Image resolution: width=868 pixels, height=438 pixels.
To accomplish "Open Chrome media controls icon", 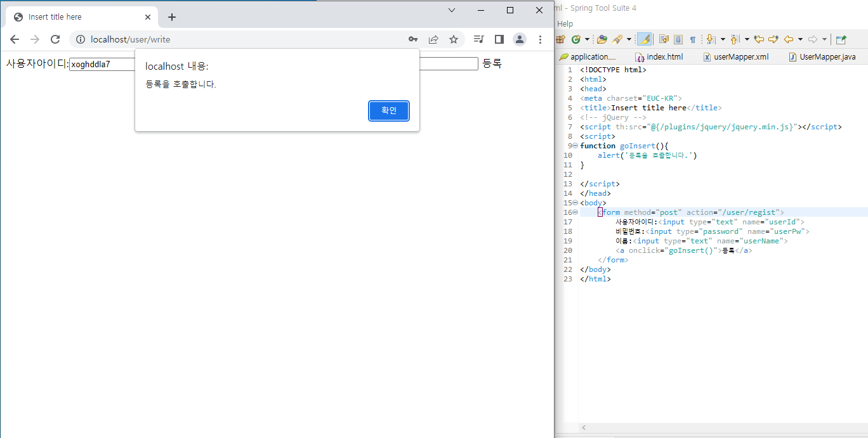I will 479,39.
